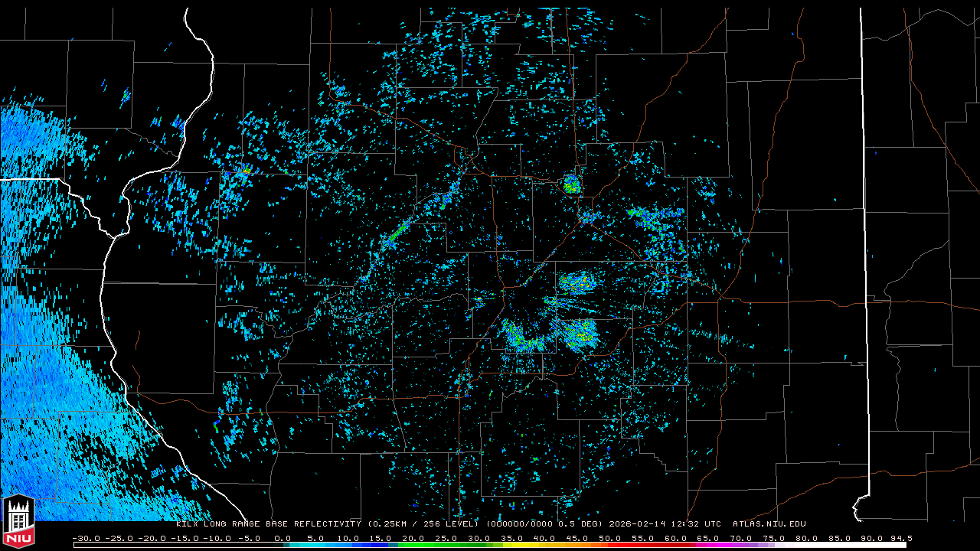Image resolution: width=980 pixels, height=551 pixels.
Task: Select the 2026-02-14 12:32 UTC timestamp
Action: [x=665, y=524]
